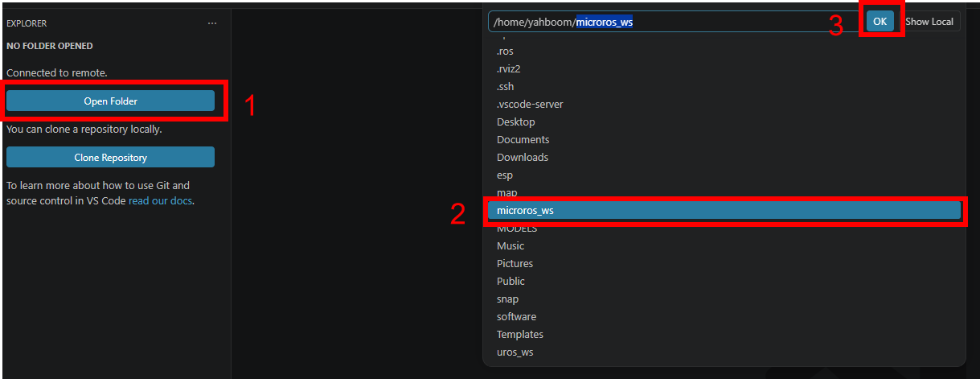Viewport: 980px width, 379px height.
Task: Select the MODELS folder entry
Action: (724, 228)
